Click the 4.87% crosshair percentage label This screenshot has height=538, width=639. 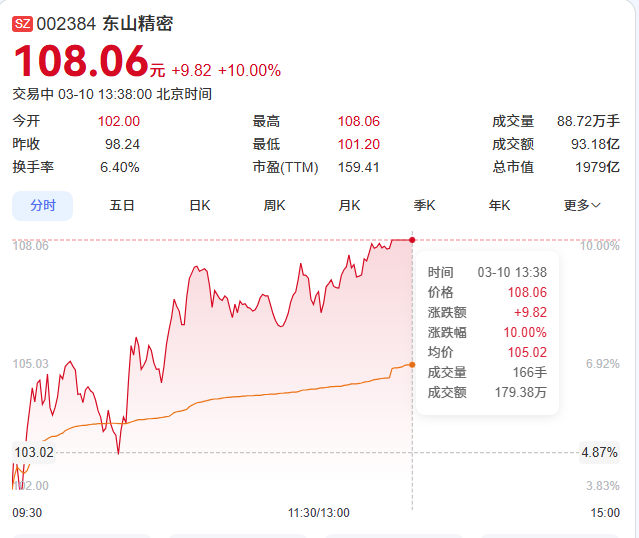coord(599,452)
